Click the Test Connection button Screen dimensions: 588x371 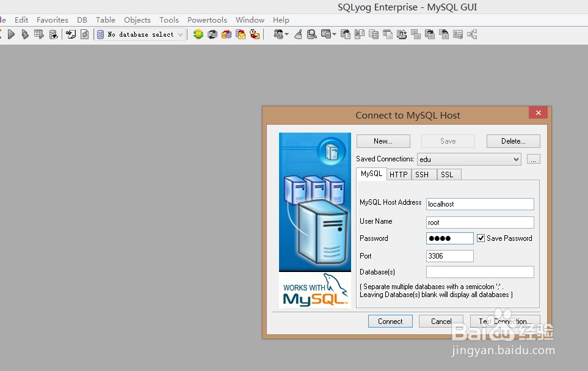(x=505, y=321)
